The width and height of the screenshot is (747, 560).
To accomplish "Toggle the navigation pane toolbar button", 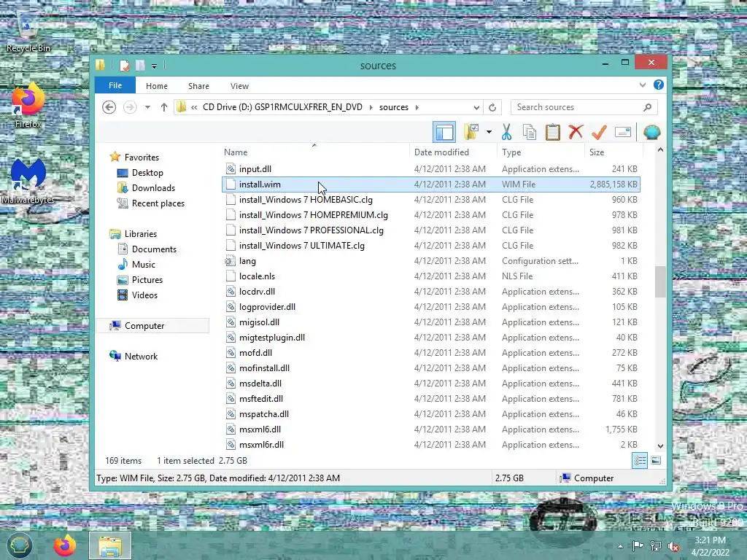I will coord(444,132).
